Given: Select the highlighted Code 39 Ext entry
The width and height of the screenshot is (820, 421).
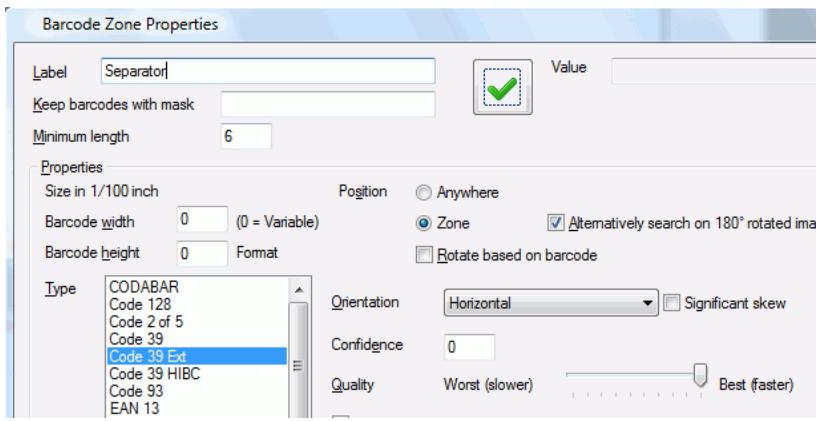Looking at the screenshot, I should point(197,356).
